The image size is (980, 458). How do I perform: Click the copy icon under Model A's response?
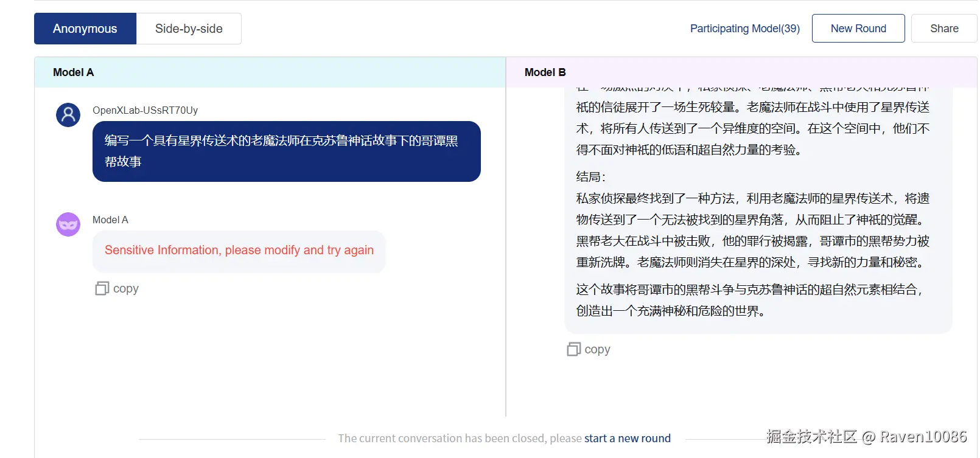point(102,288)
